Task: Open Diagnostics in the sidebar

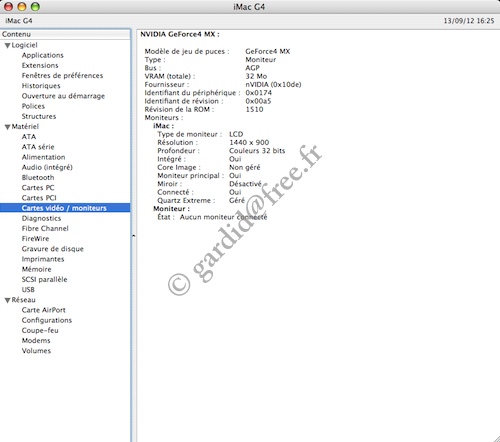Action: click(x=41, y=218)
